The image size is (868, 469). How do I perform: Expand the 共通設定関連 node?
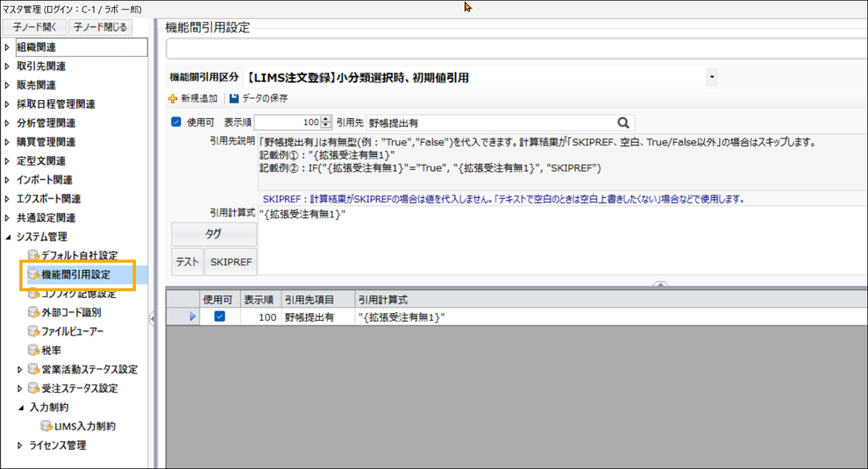click(7, 217)
